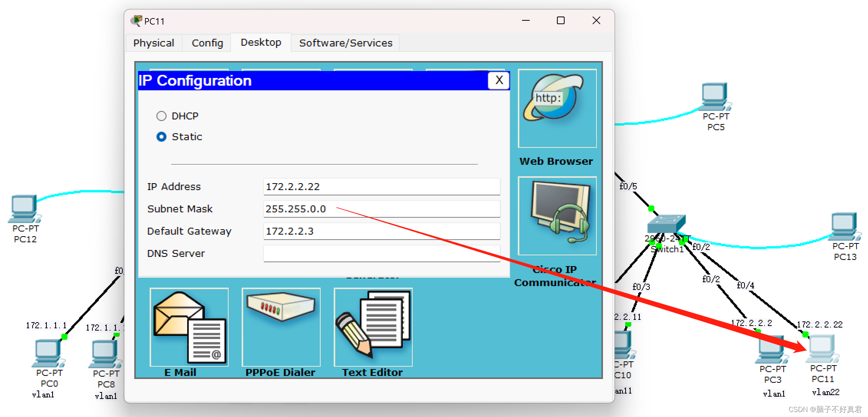Open the E Mail application
The image size is (868, 417).
189,327
